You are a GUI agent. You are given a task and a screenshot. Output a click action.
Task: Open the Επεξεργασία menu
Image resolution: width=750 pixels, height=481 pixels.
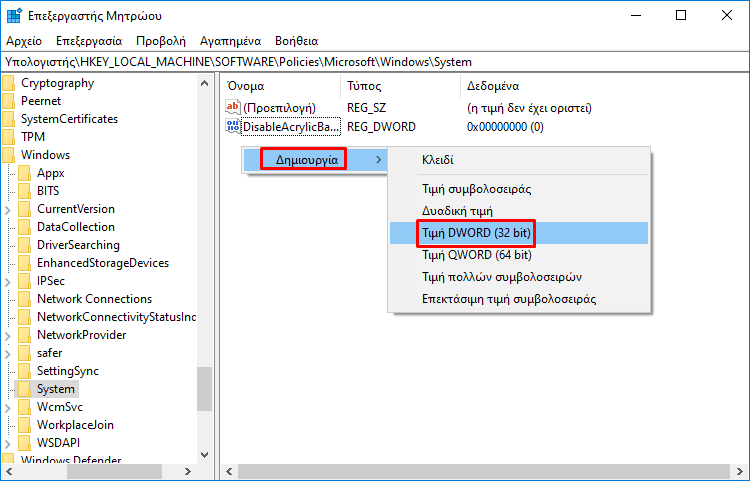click(x=89, y=41)
